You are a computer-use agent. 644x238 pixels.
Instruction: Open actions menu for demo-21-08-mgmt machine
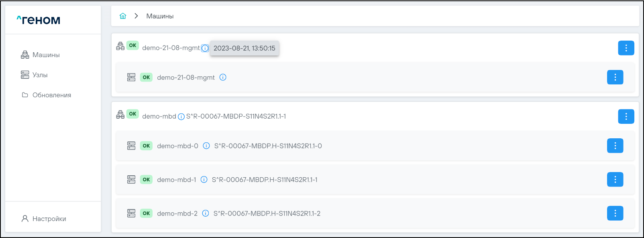pos(626,48)
